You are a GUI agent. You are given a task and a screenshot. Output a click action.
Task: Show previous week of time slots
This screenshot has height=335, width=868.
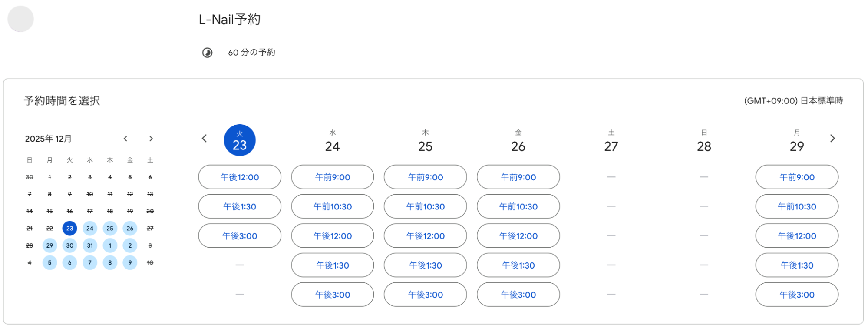click(x=205, y=139)
